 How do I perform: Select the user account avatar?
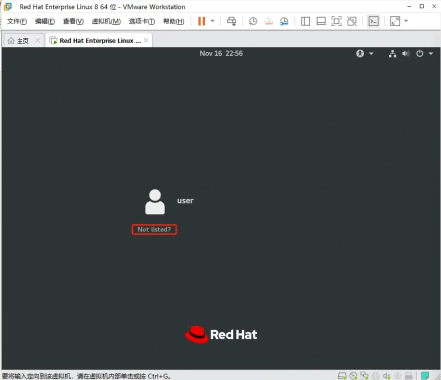pyautogui.click(x=155, y=202)
